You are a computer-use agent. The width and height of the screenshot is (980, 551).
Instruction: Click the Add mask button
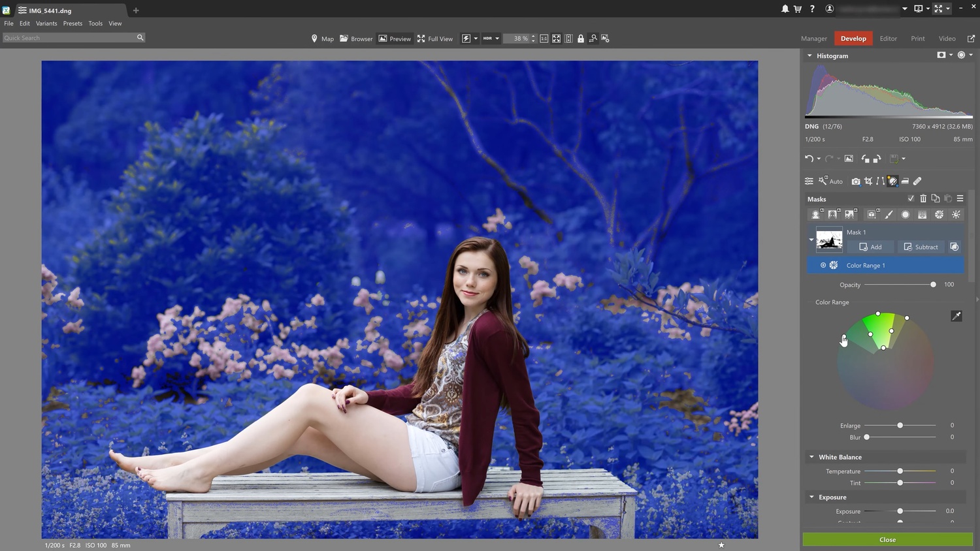870,247
